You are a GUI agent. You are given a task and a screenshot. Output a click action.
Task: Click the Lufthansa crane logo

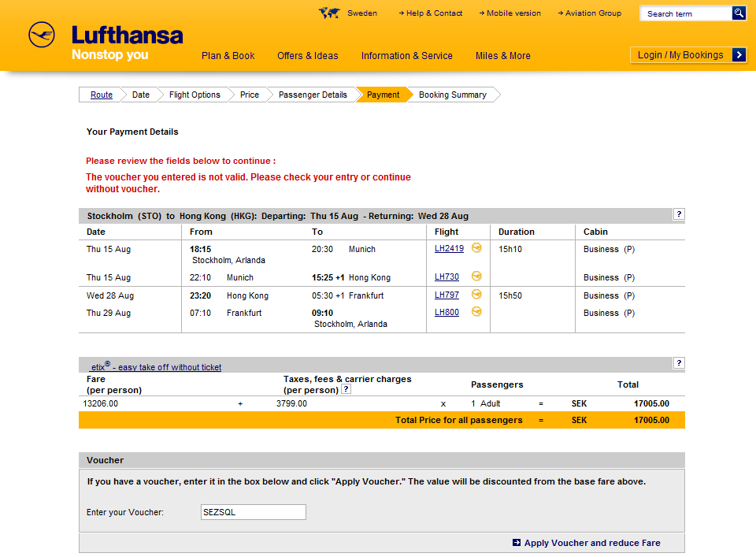point(42,35)
